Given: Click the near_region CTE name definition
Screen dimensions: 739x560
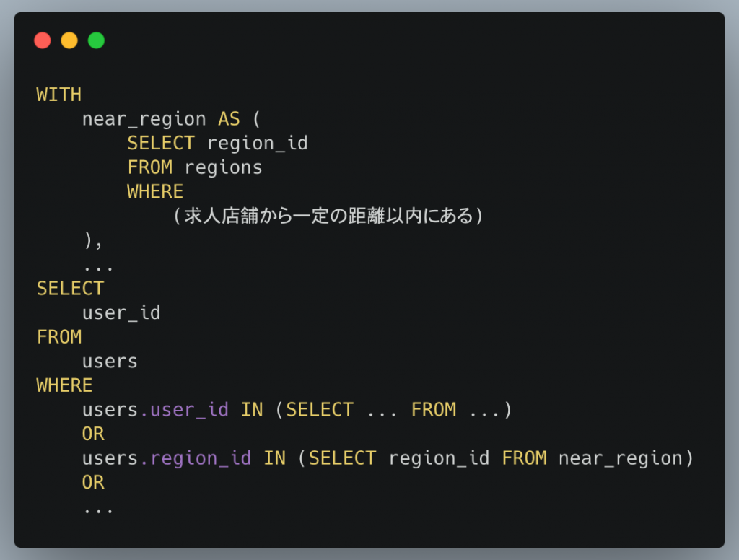Looking at the screenshot, I should click(x=144, y=119).
